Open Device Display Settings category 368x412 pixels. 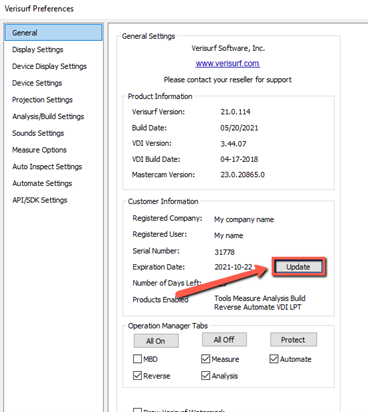[x=49, y=66]
